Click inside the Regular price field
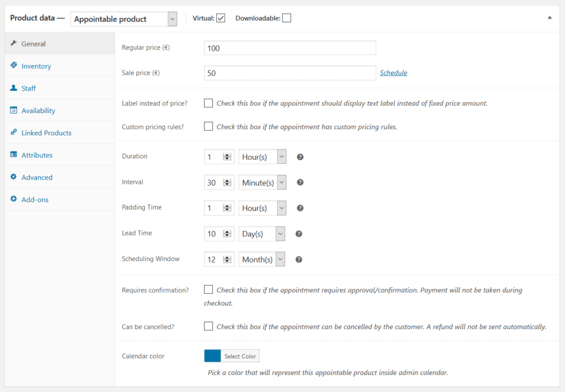 [x=290, y=47]
